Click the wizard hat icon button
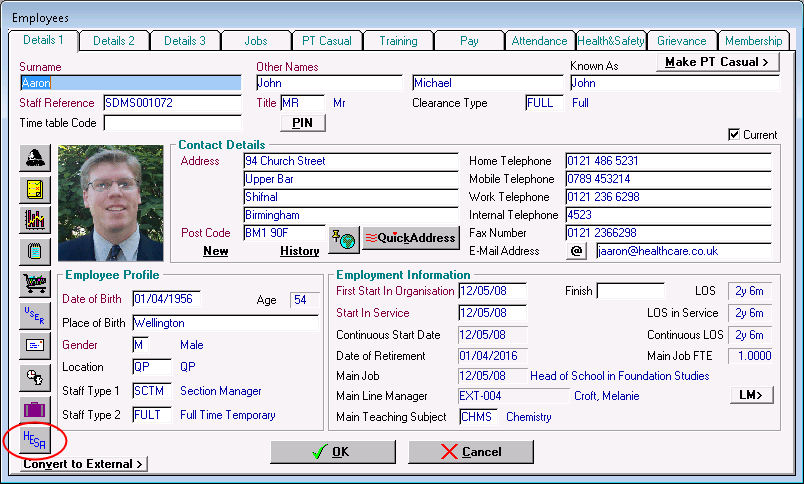 (x=35, y=158)
